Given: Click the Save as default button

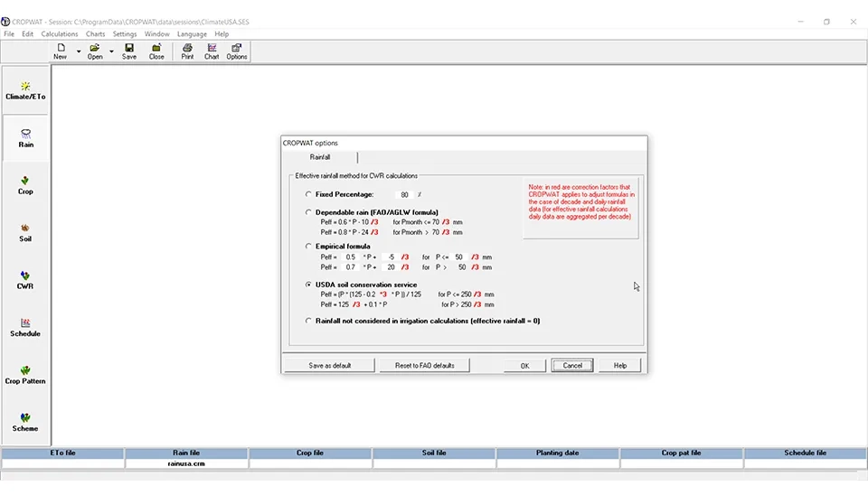Looking at the screenshot, I should coord(329,366).
